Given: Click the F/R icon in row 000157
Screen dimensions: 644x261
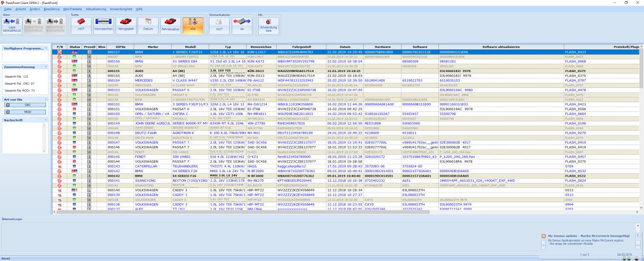Looking at the screenshot, I should pyautogui.click(x=59, y=52).
